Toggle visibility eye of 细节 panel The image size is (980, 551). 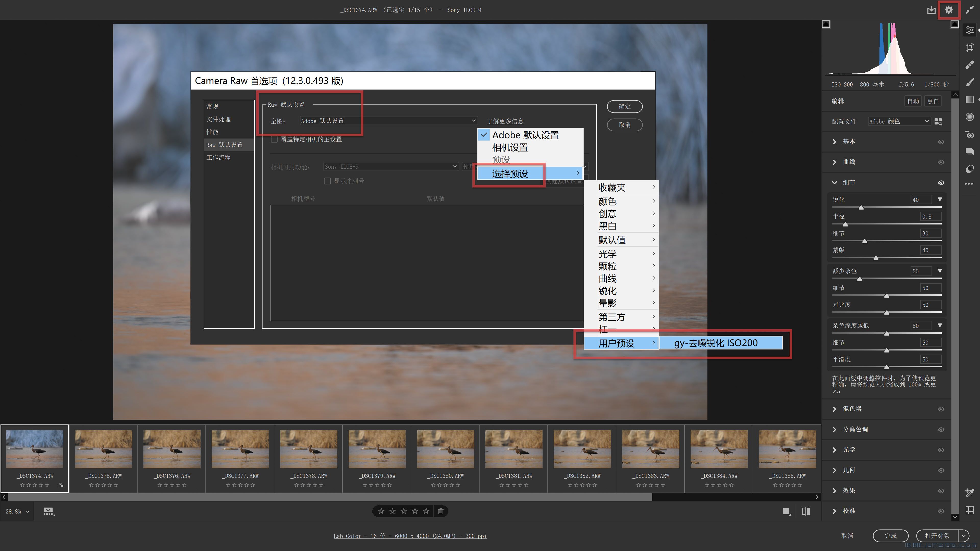coord(941,183)
